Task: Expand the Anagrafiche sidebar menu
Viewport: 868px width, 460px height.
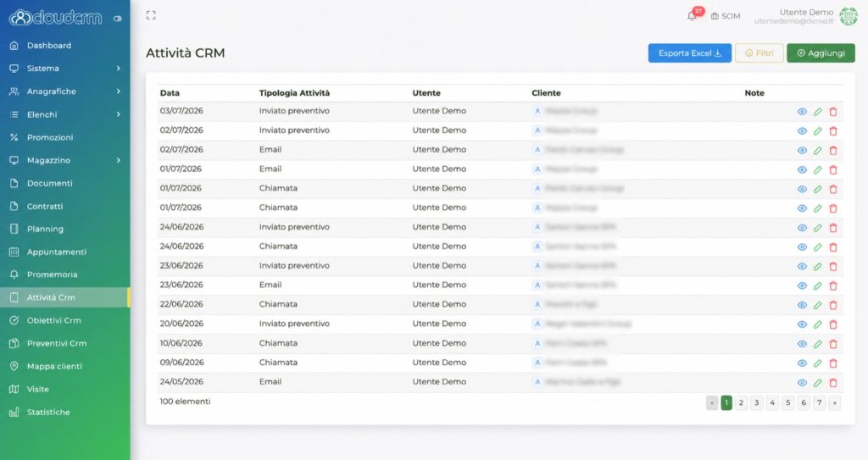Action: click(x=64, y=91)
